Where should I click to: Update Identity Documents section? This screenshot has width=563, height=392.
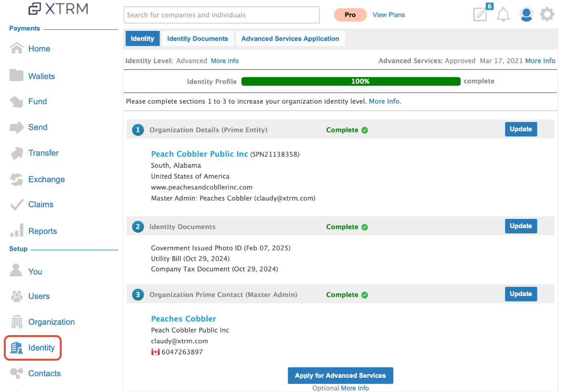point(521,226)
